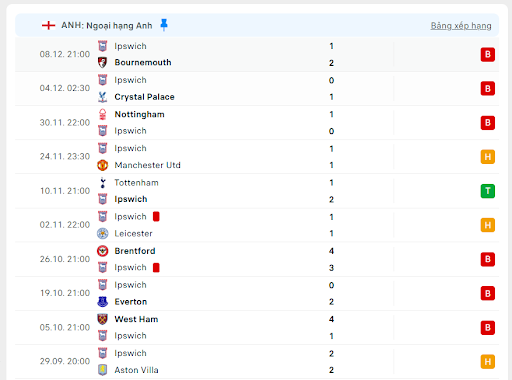Click the West Ham club crest
This screenshot has width=512, height=380.
pyautogui.click(x=102, y=319)
